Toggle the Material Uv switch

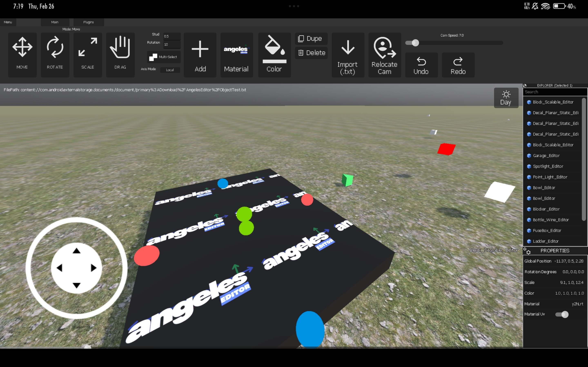click(x=562, y=314)
